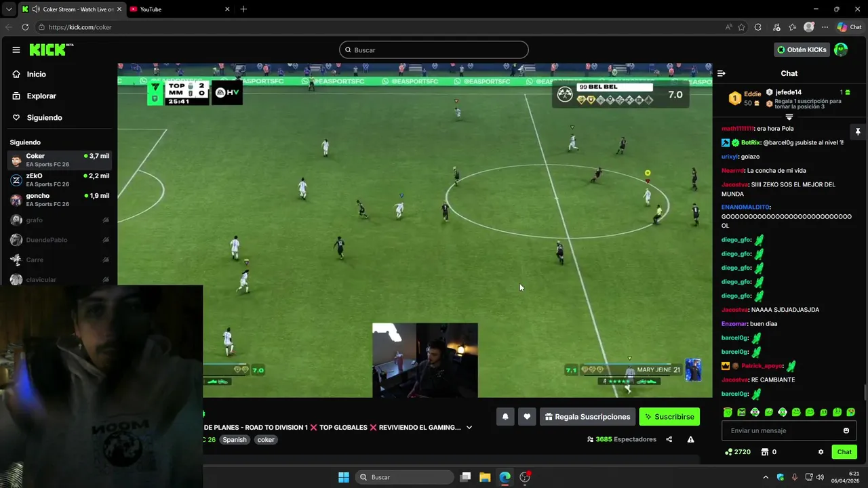
Task: Expand the chat leaderboard chevron
Action: click(x=789, y=117)
